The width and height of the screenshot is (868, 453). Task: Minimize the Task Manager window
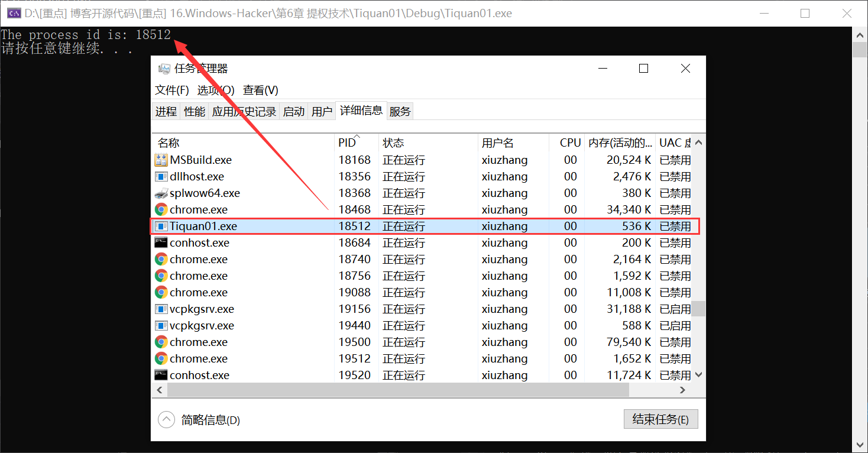pos(602,69)
